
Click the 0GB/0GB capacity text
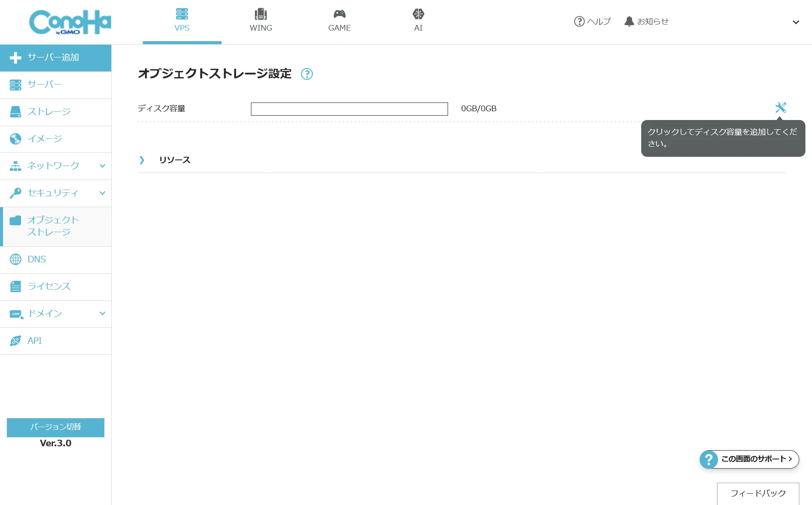pos(479,109)
